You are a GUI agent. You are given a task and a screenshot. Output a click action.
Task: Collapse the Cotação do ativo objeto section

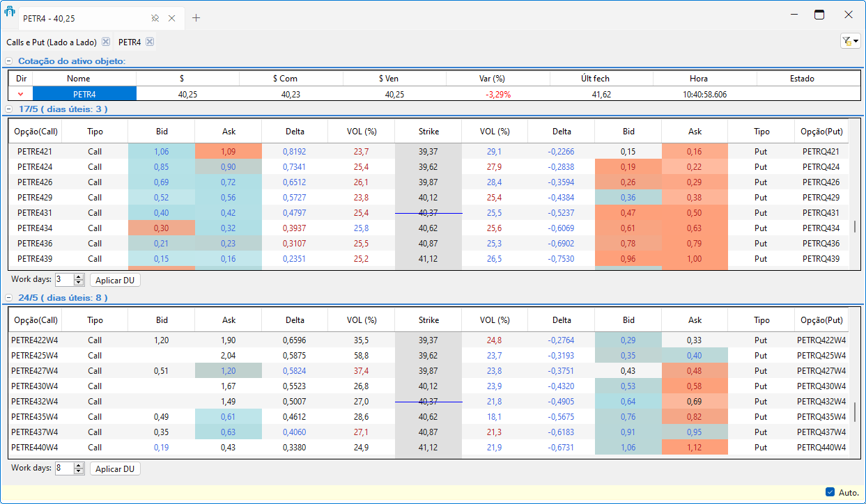[x=9, y=61]
